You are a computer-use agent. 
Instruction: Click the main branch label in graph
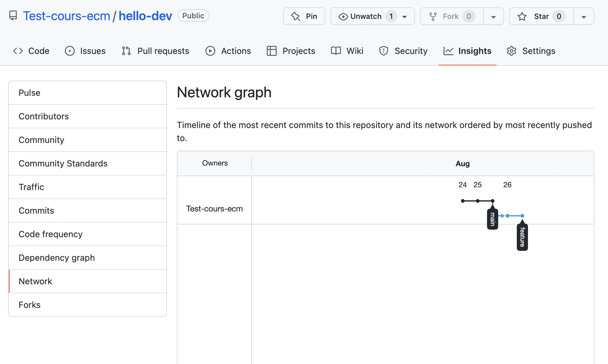(492, 219)
